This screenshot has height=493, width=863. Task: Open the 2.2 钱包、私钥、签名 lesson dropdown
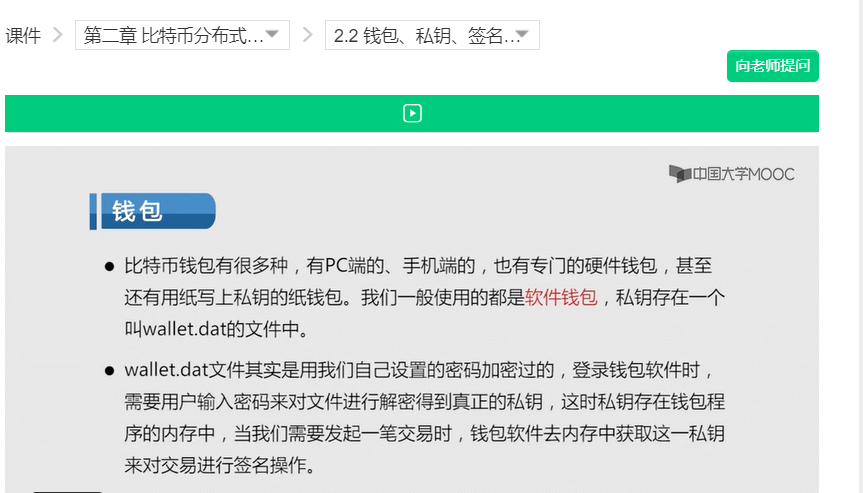point(432,35)
